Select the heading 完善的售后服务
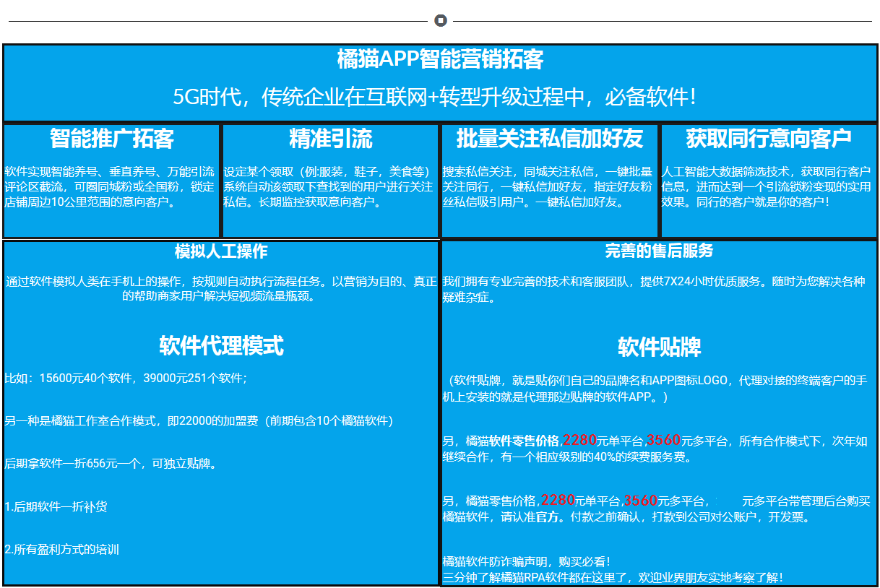 (659, 251)
